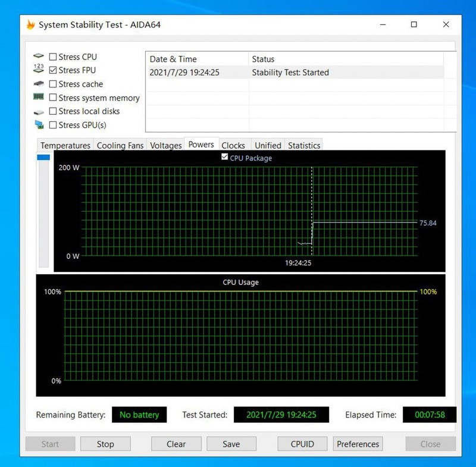Click the Date & Time column header
The image size is (476, 467).
(x=198, y=59)
